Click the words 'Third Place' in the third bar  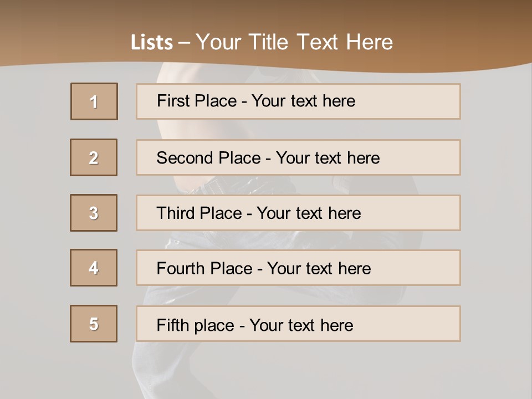pos(199,213)
